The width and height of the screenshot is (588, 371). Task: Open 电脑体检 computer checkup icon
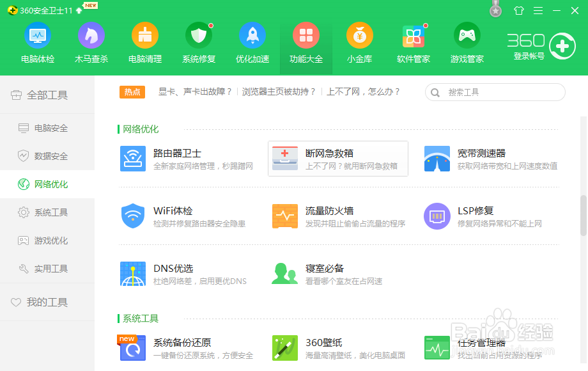(38, 35)
